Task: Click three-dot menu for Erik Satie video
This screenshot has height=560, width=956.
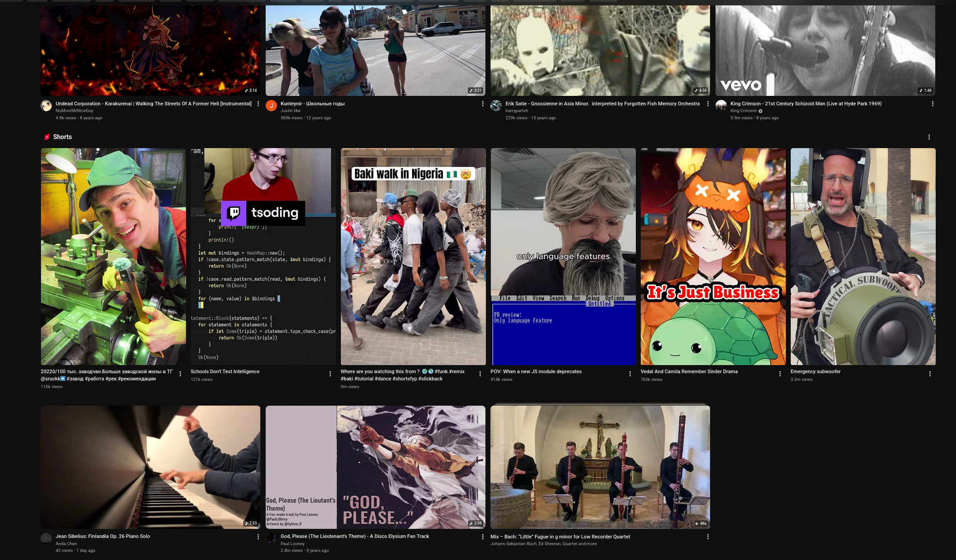Action: 708,104
